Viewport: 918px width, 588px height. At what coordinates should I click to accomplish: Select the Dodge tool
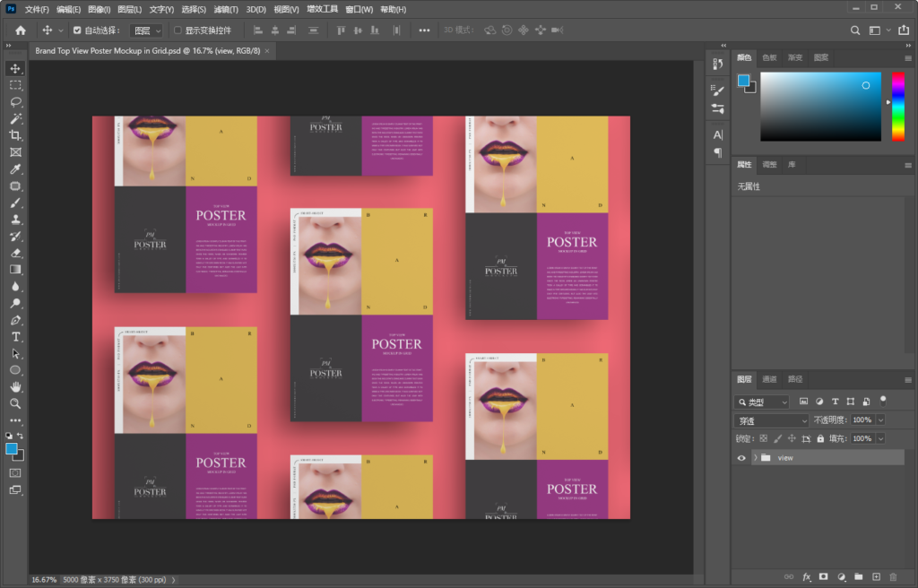tap(15, 303)
